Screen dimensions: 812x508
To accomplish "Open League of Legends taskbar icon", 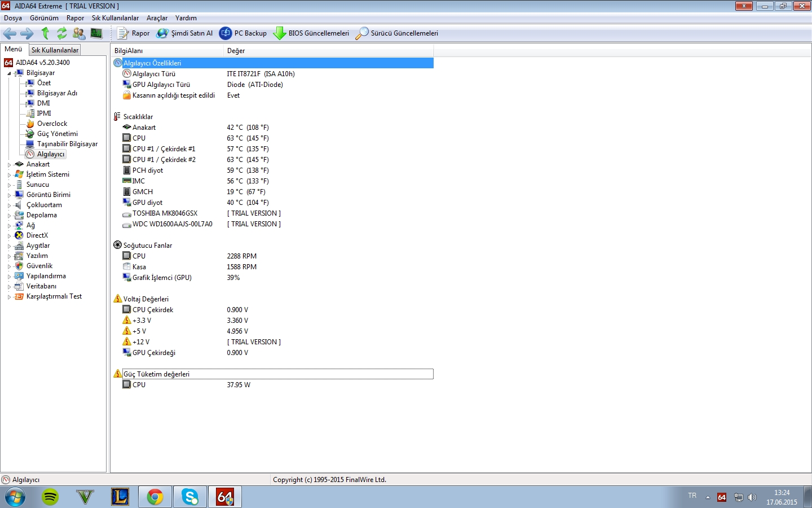I will [120, 497].
